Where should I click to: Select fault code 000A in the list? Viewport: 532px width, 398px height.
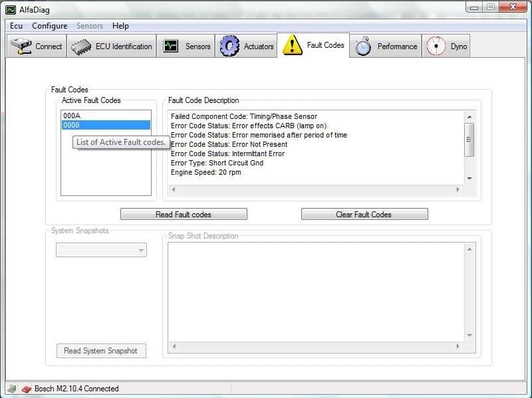click(x=106, y=116)
